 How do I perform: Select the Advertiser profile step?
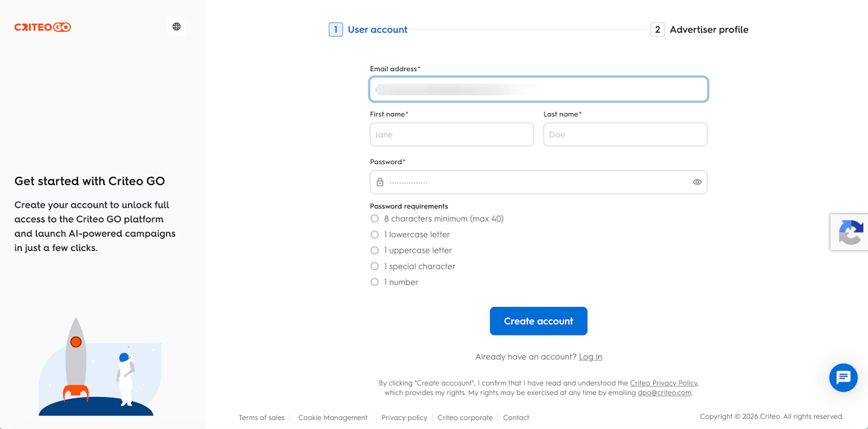pyautogui.click(x=709, y=30)
